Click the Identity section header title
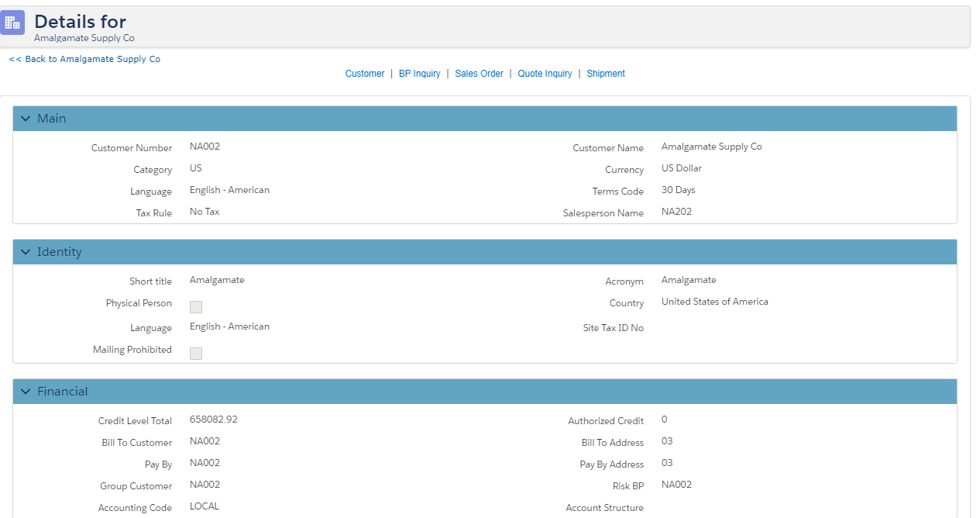The width and height of the screenshot is (980, 518). pos(60,252)
